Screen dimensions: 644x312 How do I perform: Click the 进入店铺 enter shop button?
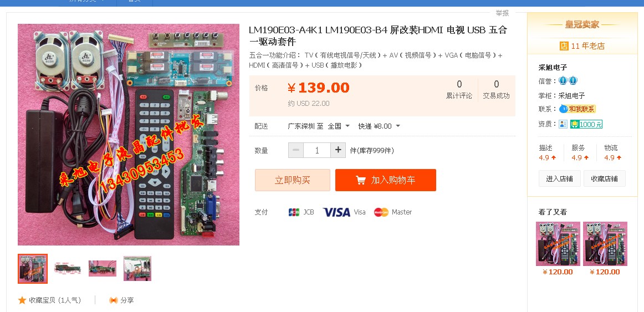(559, 178)
